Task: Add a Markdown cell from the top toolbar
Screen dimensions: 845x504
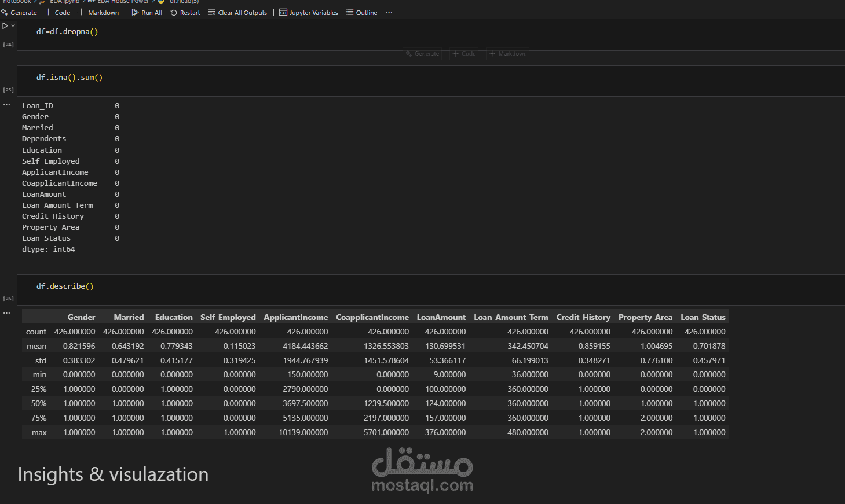Action: (98, 13)
